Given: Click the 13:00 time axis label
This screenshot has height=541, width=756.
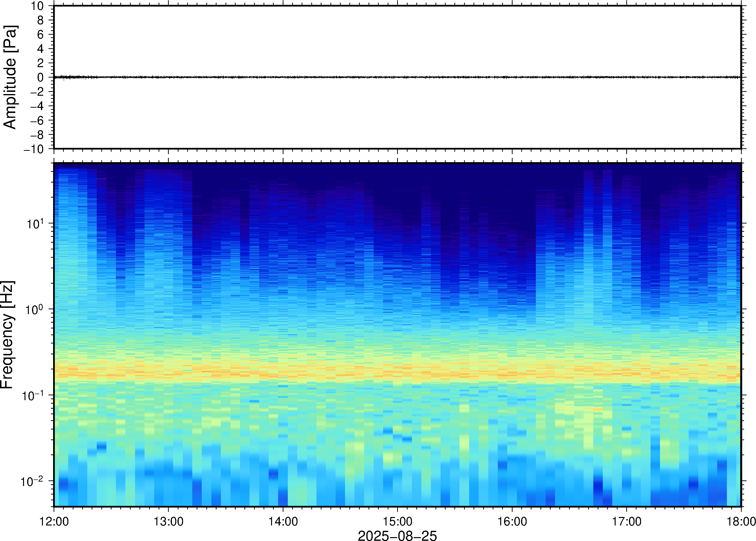Looking at the screenshot, I should [168, 521].
